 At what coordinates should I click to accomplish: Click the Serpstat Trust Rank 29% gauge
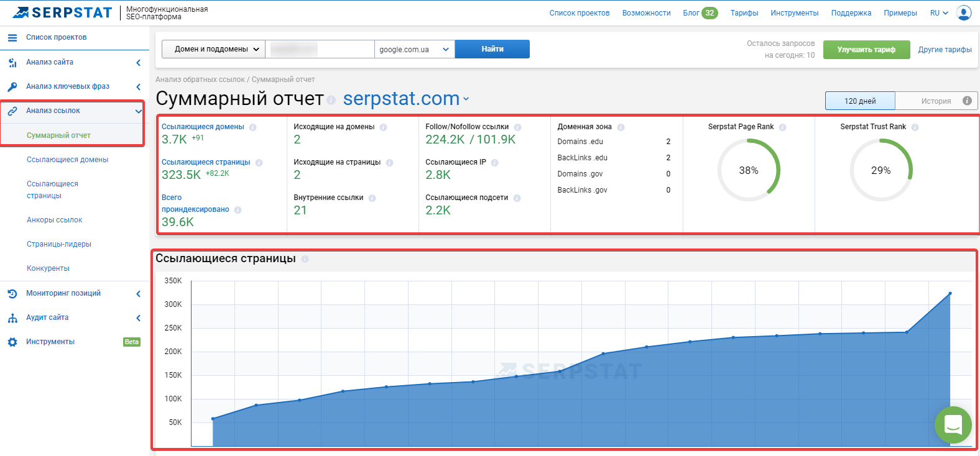click(x=881, y=170)
